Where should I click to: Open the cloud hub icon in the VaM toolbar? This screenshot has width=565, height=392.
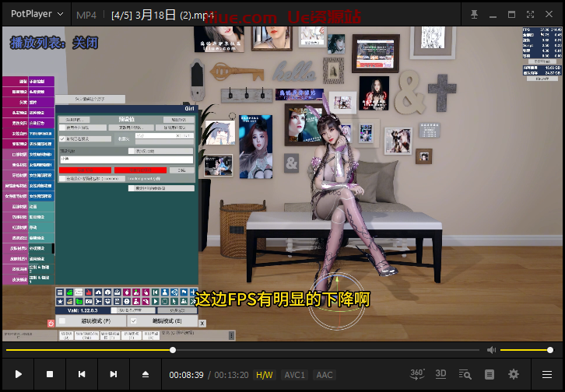pyautogui.click(x=98, y=292)
